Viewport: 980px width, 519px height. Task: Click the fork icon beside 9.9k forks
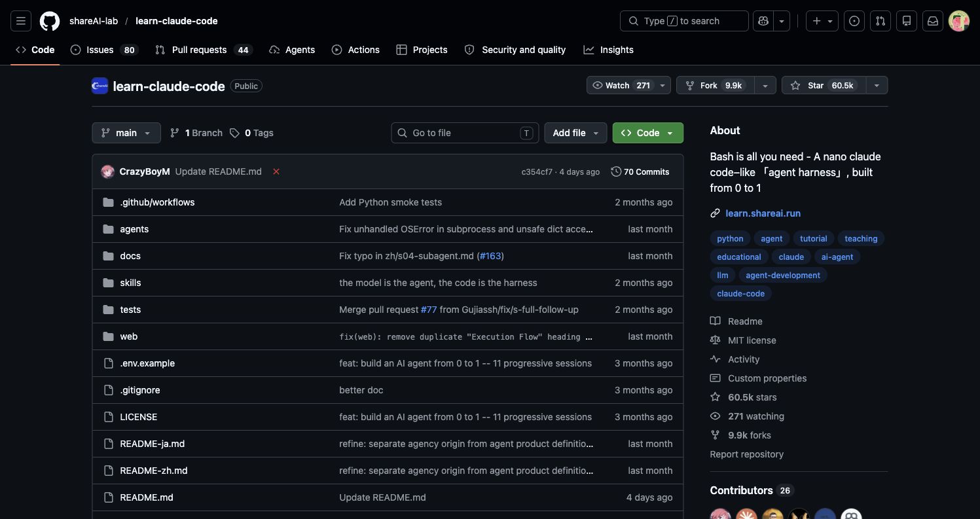(x=716, y=435)
